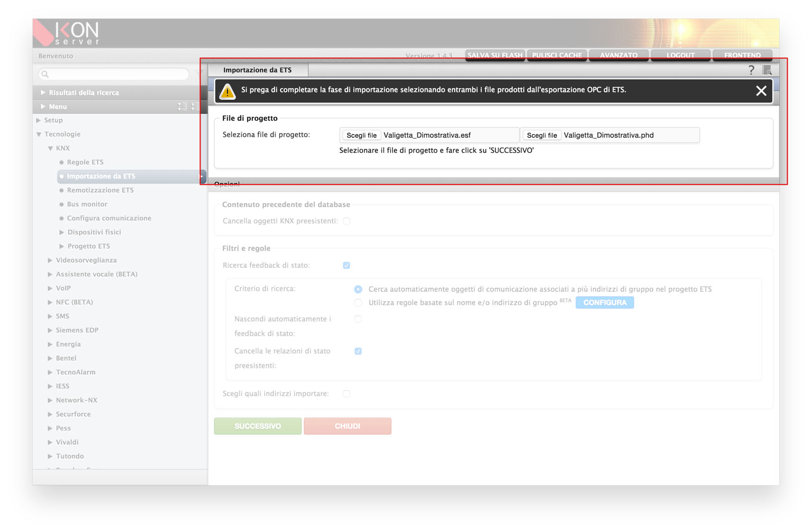The width and height of the screenshot is (812, 532).
Task: Select the Importazione da ETS tab
Action: 258,70
